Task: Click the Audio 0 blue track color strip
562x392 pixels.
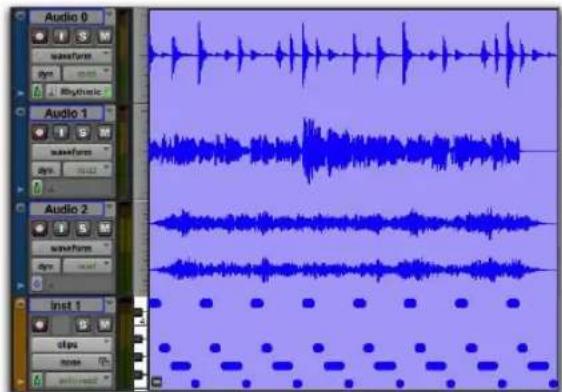Action: coord(19,56)
